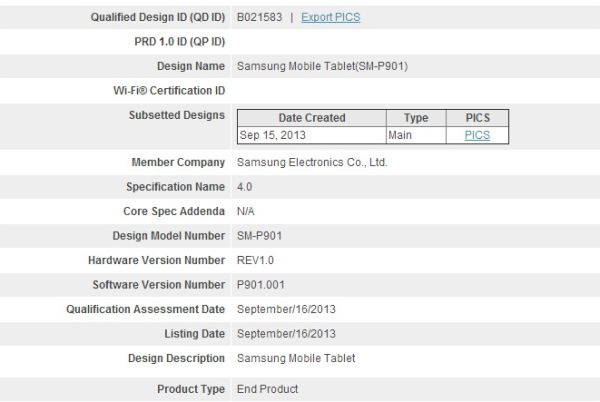Click the Qualification Assessment Date value

click(285, 310)
